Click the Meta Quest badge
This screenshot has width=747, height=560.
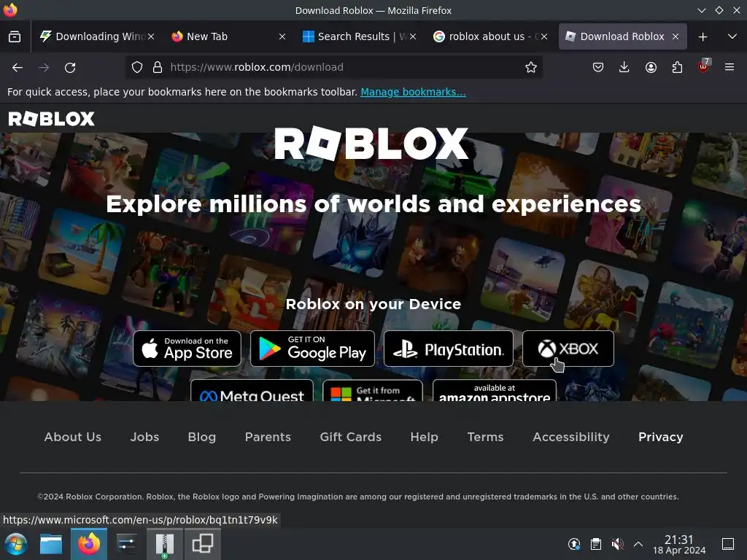[252, 391]
